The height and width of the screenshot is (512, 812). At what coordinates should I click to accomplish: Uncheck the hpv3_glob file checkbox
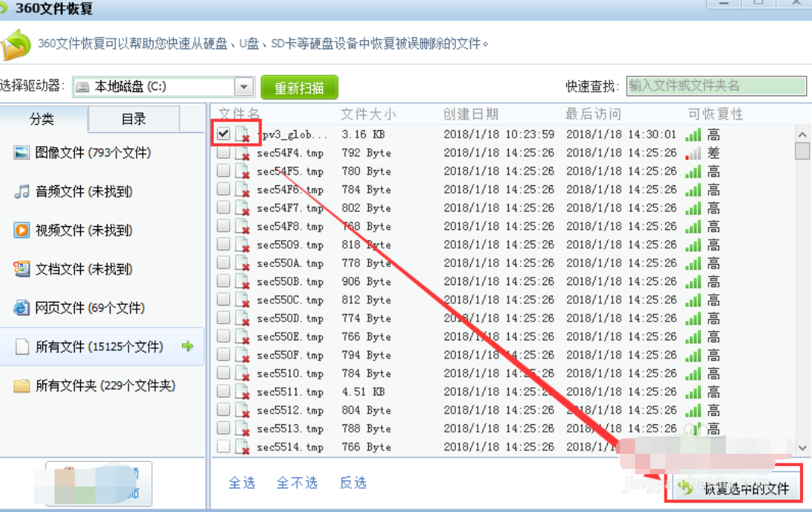pos(222,134)
